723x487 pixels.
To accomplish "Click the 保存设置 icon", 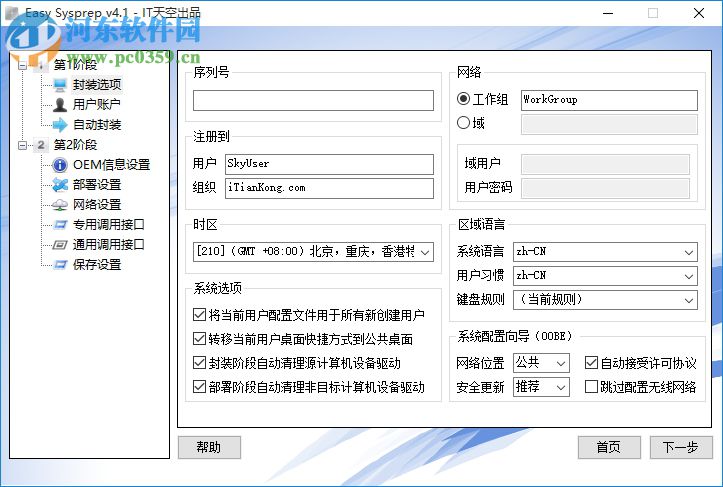I will tap(60, 265).
